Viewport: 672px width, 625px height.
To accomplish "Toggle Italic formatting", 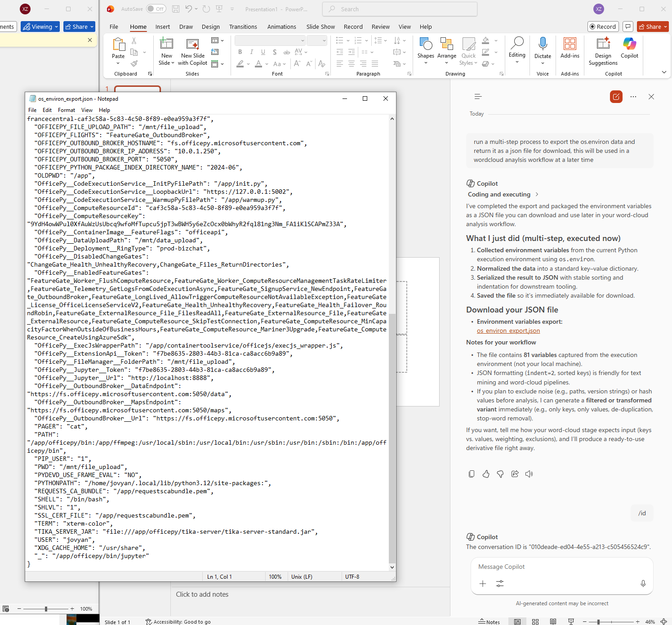I will (x=252, y=52).
